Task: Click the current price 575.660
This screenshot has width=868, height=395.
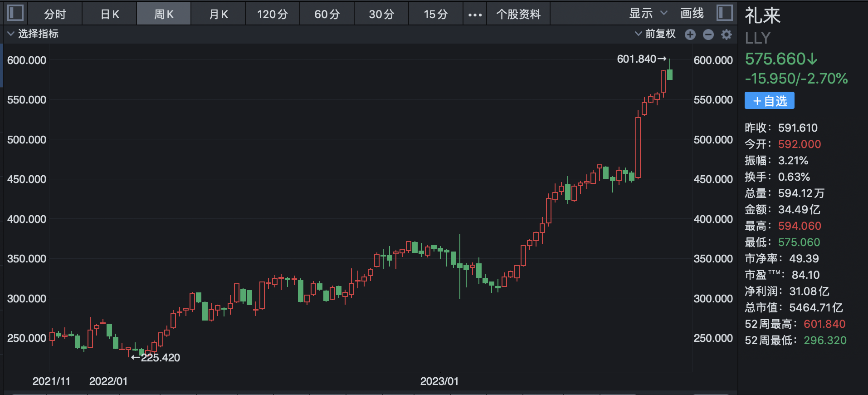Action: pos(781,59)
